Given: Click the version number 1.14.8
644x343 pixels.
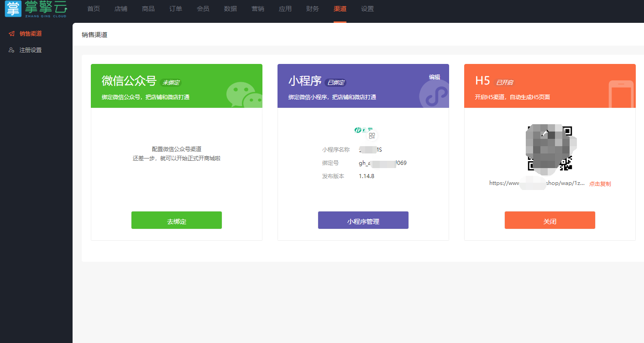Looking at the screenshot, I should pyautogui.click(x=367, y=176).
